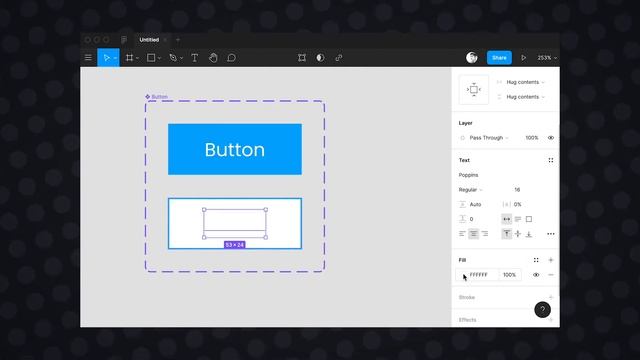Open the help question mark button
Viewport: 640px width, 360px height.
[x=542, y=310]
